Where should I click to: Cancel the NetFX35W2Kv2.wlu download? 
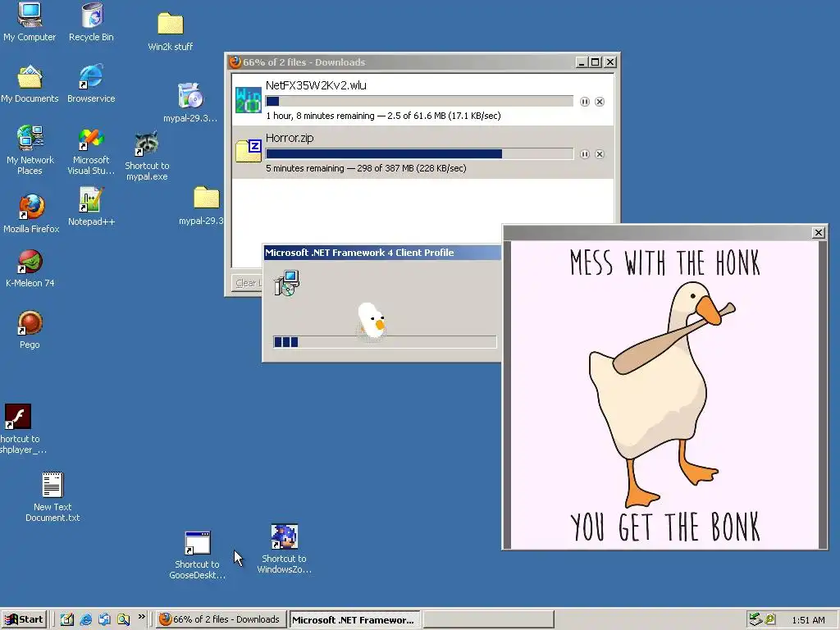click(600, 102)
